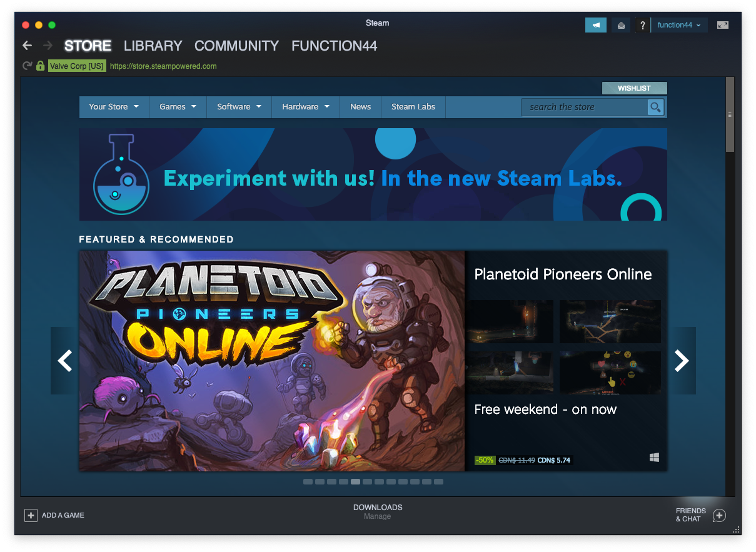Click Planetoid Pioneers Online title
This screenshot has height=552, width=756.
563,274
